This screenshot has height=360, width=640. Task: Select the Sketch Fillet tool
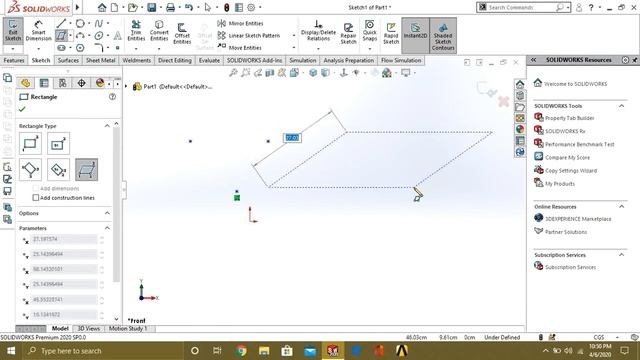point(98,48)
